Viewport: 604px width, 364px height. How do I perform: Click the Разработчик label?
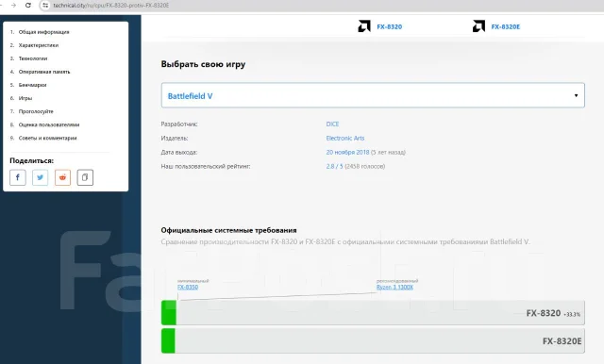pyautogui.click(x=179, y=124)
